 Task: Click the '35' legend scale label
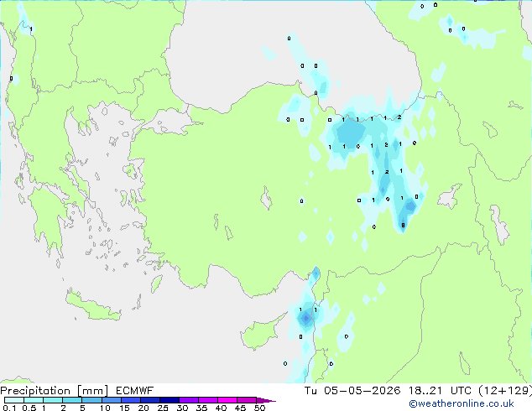point(201,408)
